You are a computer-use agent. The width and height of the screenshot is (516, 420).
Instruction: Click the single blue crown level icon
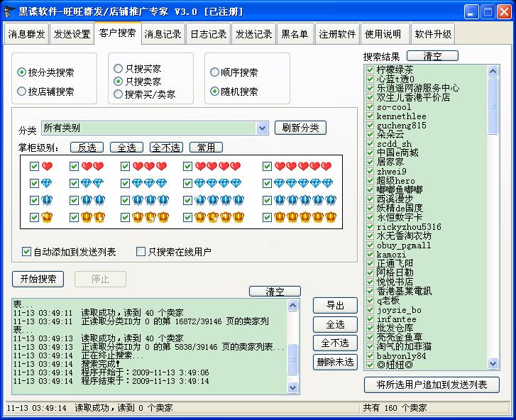(x=47, y=200)
